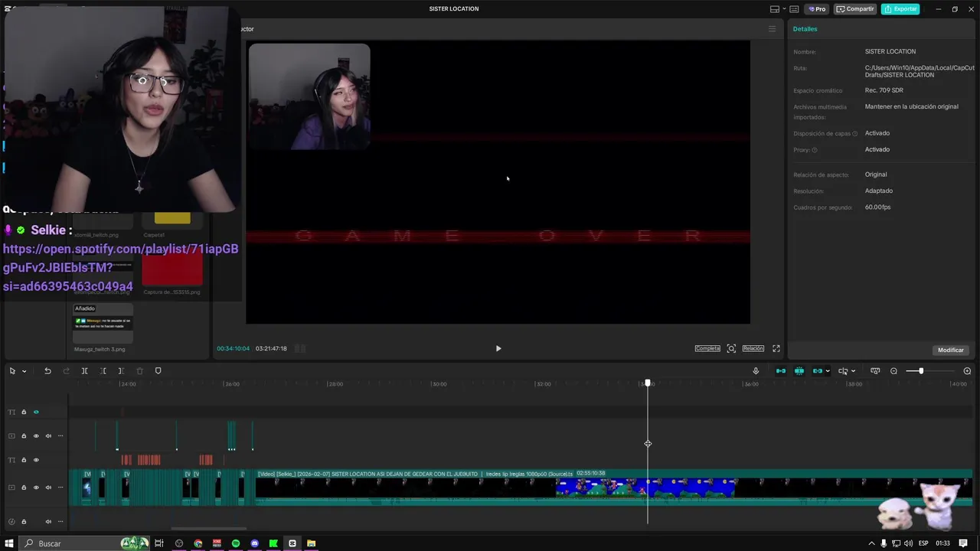Open Spotify from the taskbar
The width and height of the screenshot is (980, 551).
pyautogui.click(x=236, y=543)
